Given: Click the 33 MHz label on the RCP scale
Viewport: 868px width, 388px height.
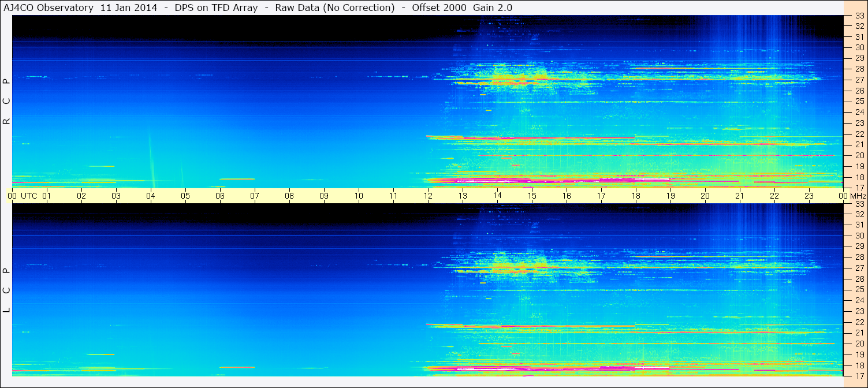Looking at the screenshot, I should coord(859,16).
